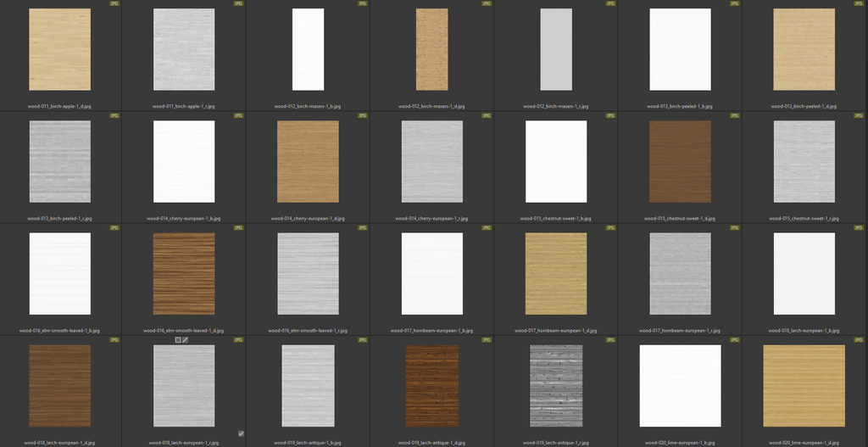The width and height of the screenshot is (868, 447).
Task: Click JPG badge on wood-016_elm-smooth-leaved-1_b tile
Action: [114, 227]
